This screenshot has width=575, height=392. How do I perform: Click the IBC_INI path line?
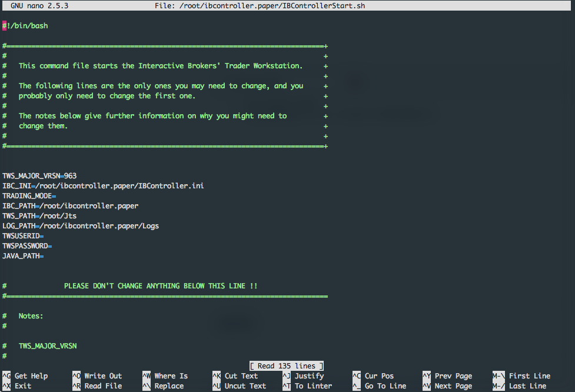point(103,185)
